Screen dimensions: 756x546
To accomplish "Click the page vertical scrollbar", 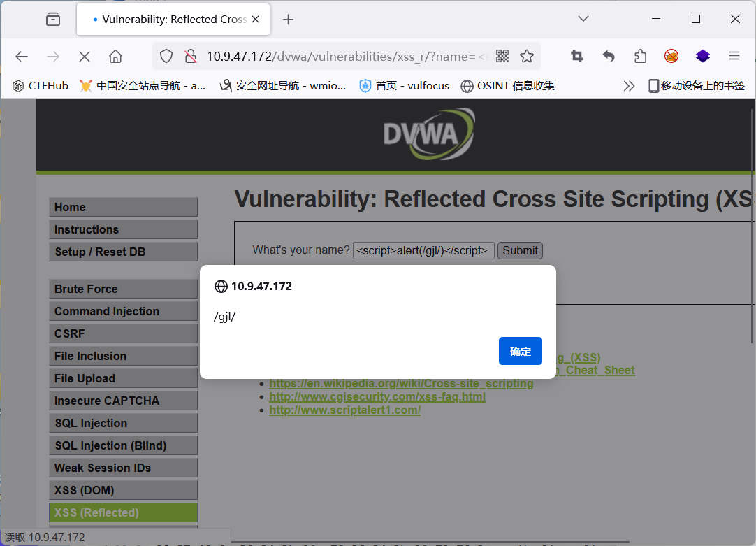I will pos(752,227).
